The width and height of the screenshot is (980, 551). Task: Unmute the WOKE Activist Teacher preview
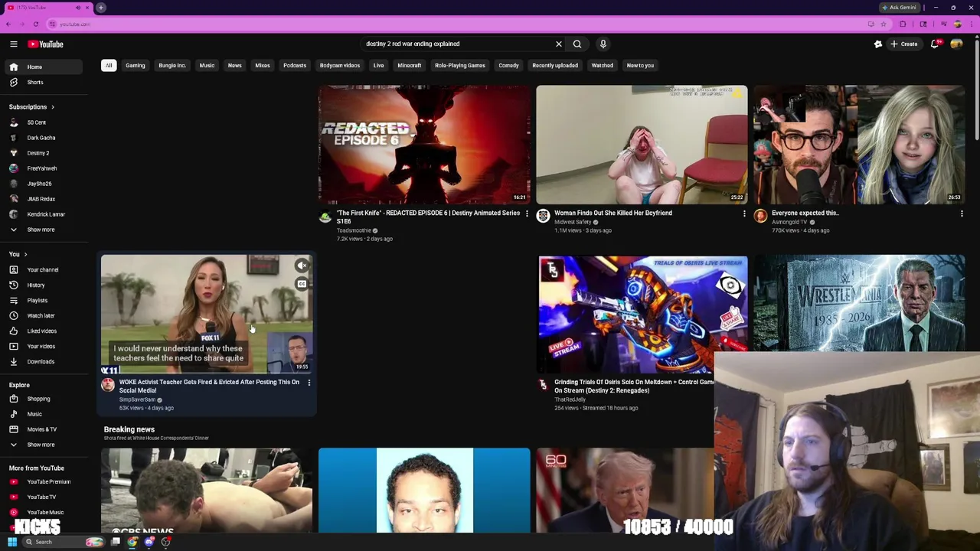tap(302, 266)
